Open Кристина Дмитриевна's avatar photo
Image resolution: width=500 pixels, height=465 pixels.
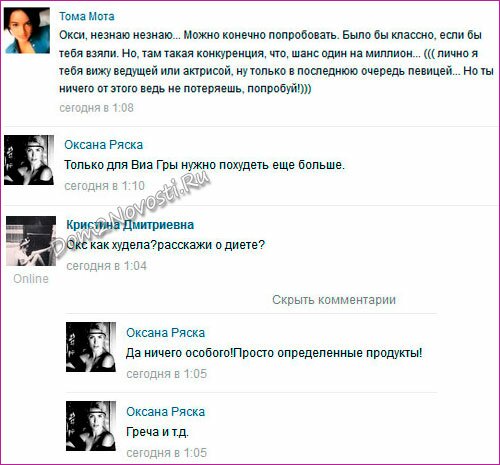point(31,241)
